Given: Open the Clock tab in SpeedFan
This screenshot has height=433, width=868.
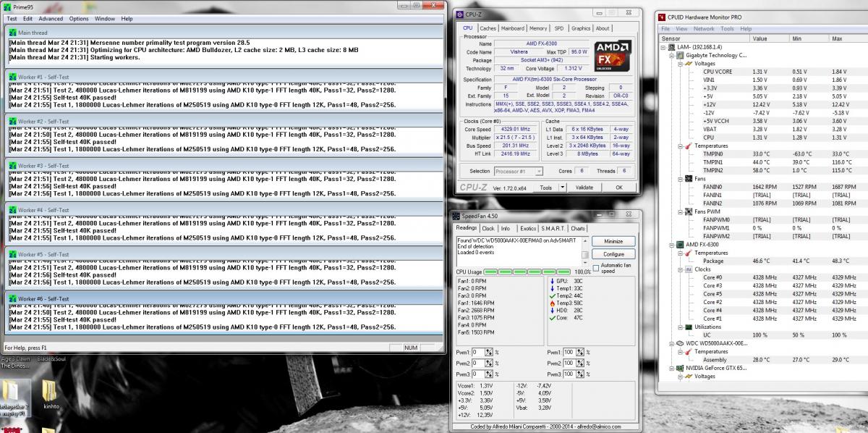Looking at the screenshot, I should pos(488,228).
